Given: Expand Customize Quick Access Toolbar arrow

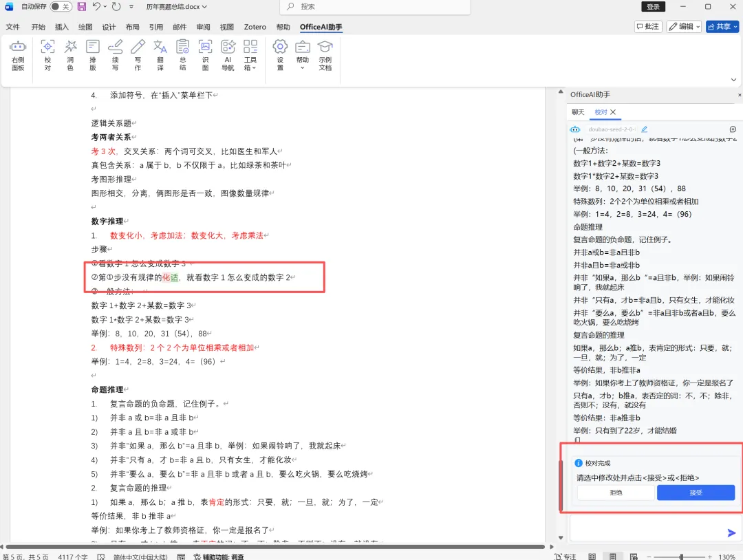Looking at the screenshot, I should 131,7.
